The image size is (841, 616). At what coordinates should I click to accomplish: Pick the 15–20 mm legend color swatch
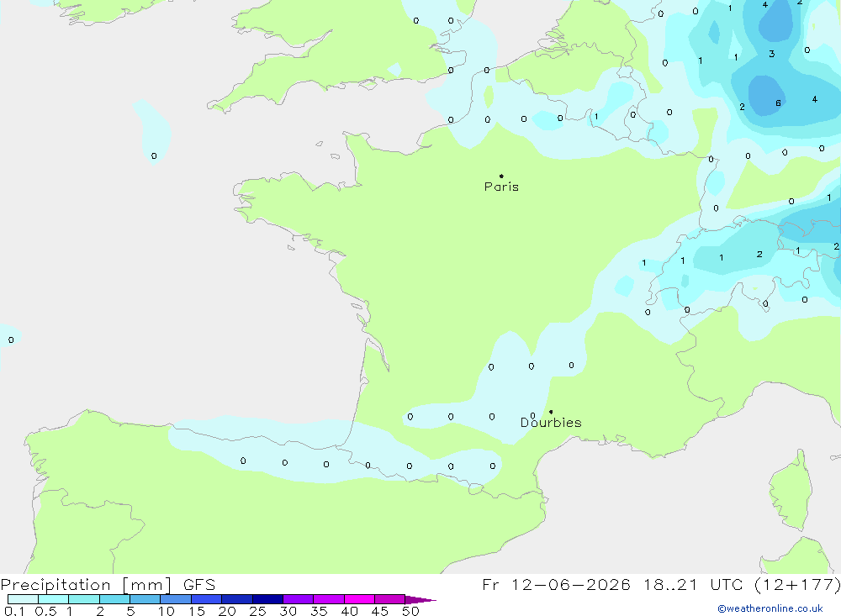click(206, 599)
